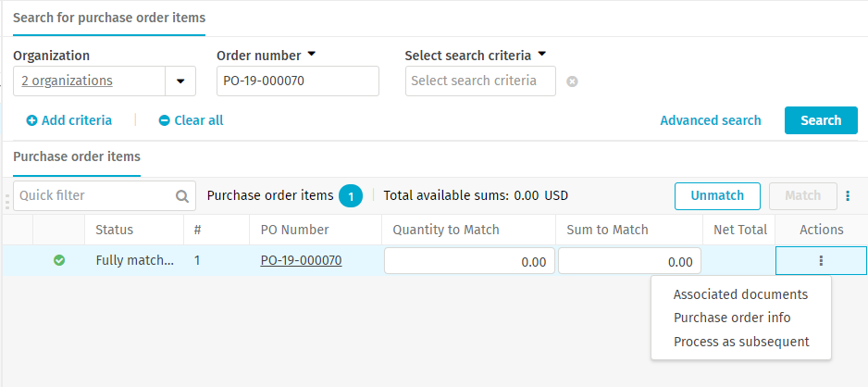Choose Associated documents from the menu
This screenshot has width=868, height=387.
point(740,294)
